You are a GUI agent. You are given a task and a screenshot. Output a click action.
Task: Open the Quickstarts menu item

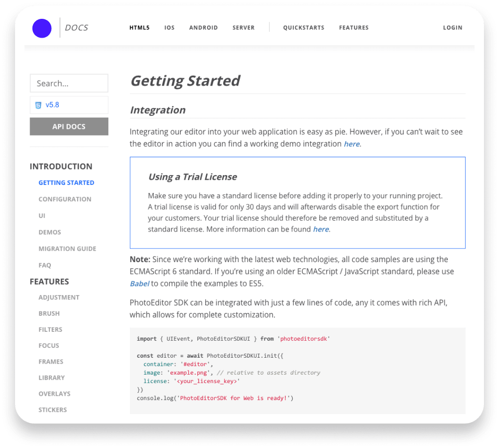click(x=304, y=28)
